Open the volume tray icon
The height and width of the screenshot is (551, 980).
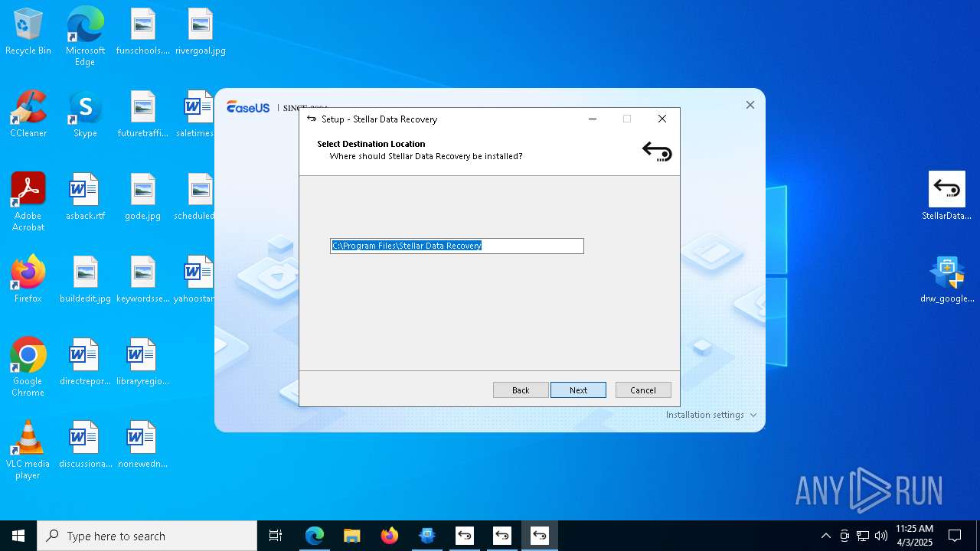tap(881, 536)
